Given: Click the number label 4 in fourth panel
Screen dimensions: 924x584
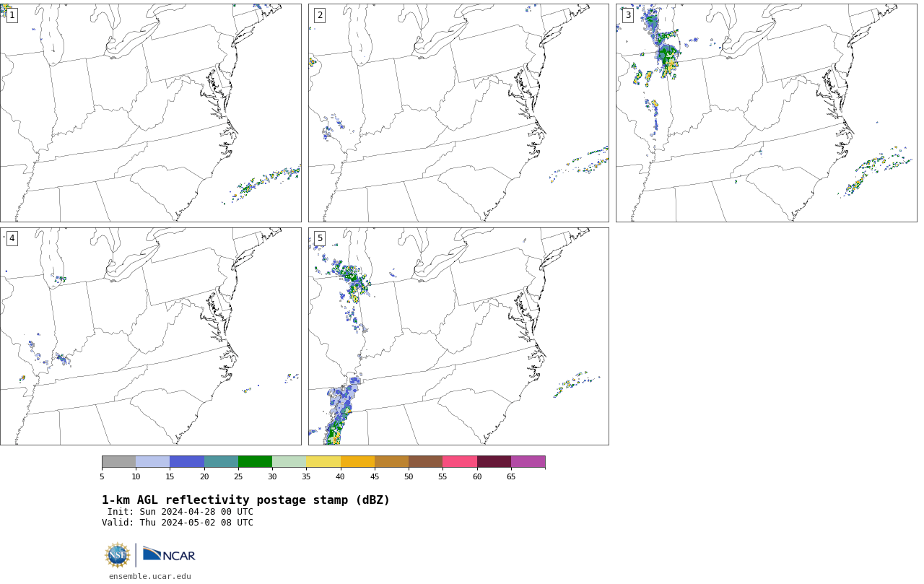Looking at the screenshot, I should [12, 238].
